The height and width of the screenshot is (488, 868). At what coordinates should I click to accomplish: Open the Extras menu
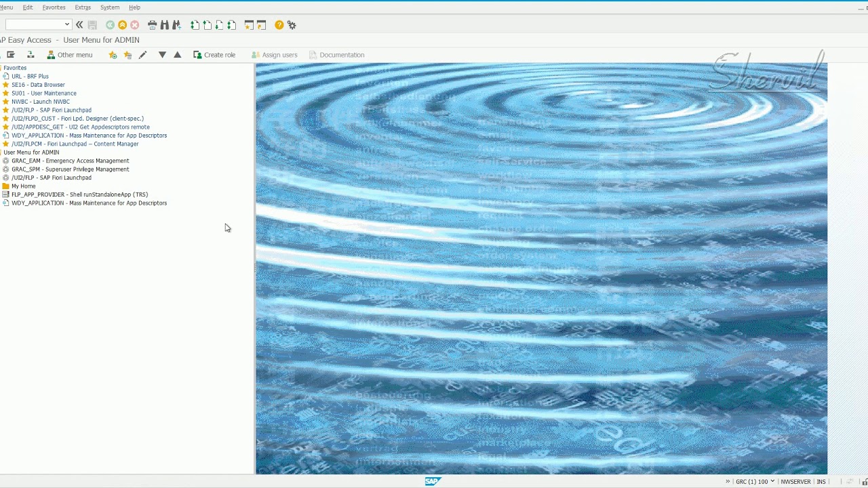(x=83, y=7)
